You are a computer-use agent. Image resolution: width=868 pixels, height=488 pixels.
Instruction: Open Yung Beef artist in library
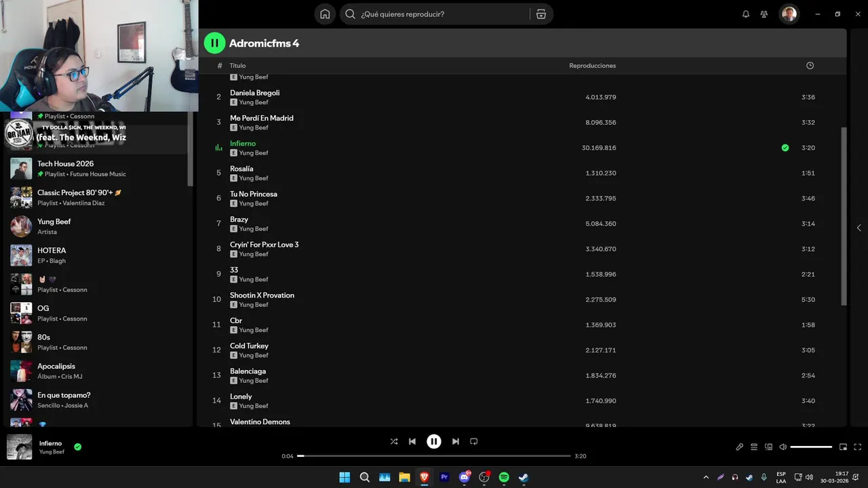click(98, 226)
